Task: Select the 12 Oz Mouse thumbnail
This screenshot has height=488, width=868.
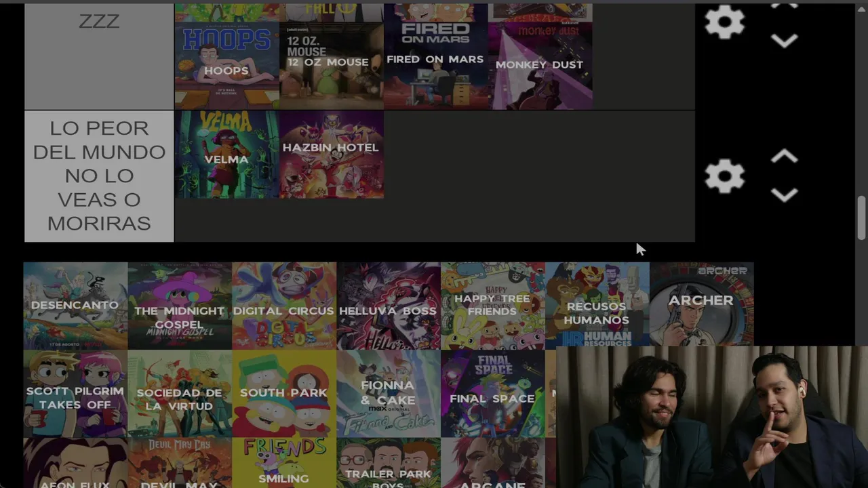Action: 332,65
